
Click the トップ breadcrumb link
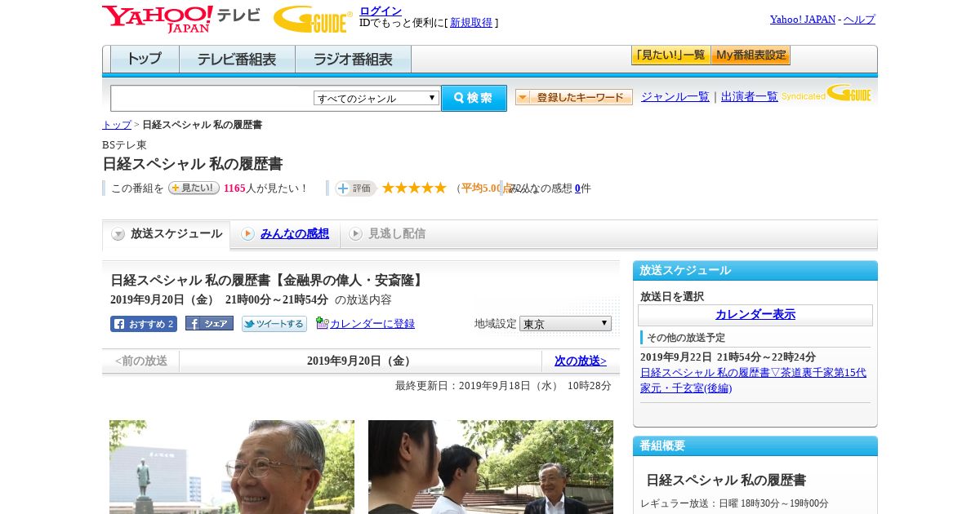click(x=117, y=125)
